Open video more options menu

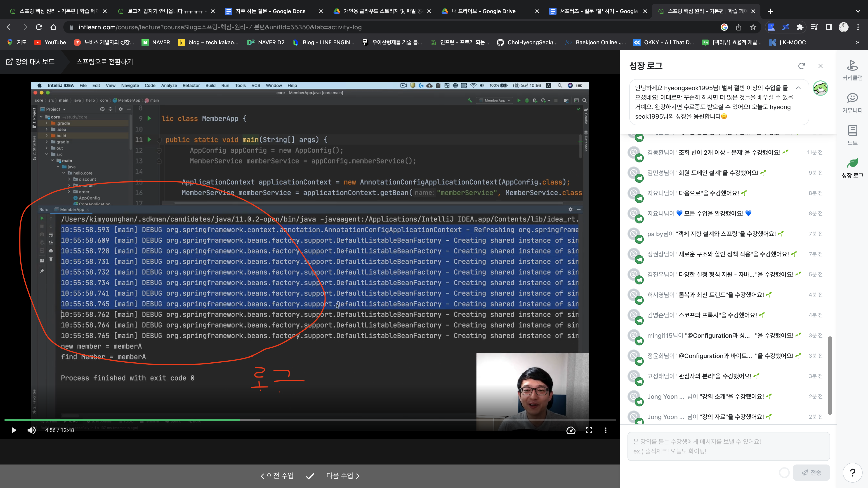(606, 430)
